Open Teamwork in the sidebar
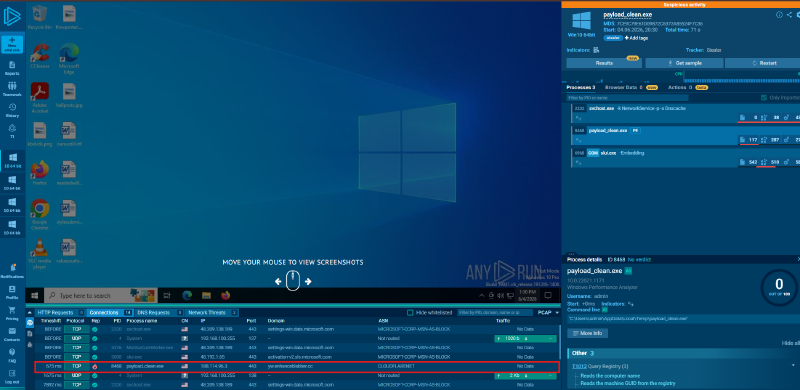 coord(12,89)
